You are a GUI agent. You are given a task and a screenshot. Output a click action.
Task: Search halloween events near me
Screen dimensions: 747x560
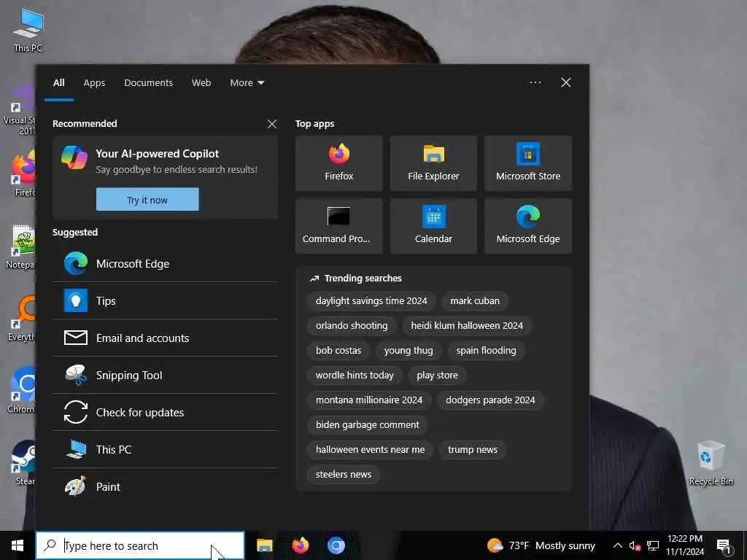coord(370,449)
